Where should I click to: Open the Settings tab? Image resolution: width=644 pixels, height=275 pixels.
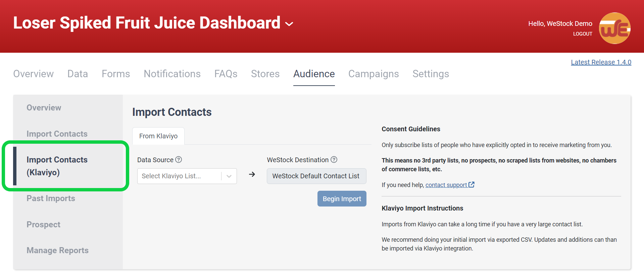point(431,74)
